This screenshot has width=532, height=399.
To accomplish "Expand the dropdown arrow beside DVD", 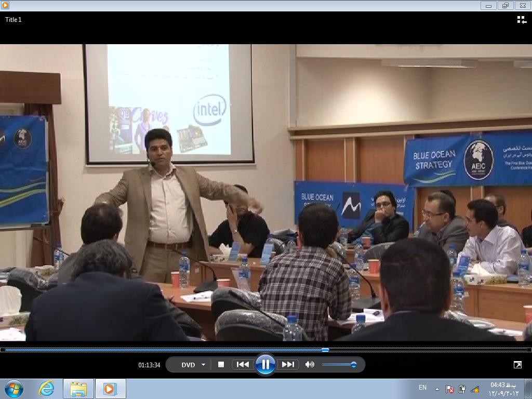I will [203, 365].
